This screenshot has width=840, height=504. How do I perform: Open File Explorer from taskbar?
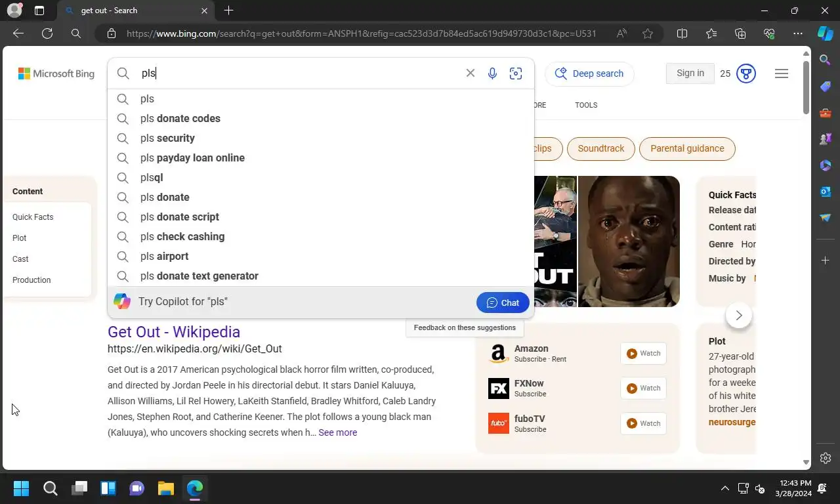pos(165,488)
